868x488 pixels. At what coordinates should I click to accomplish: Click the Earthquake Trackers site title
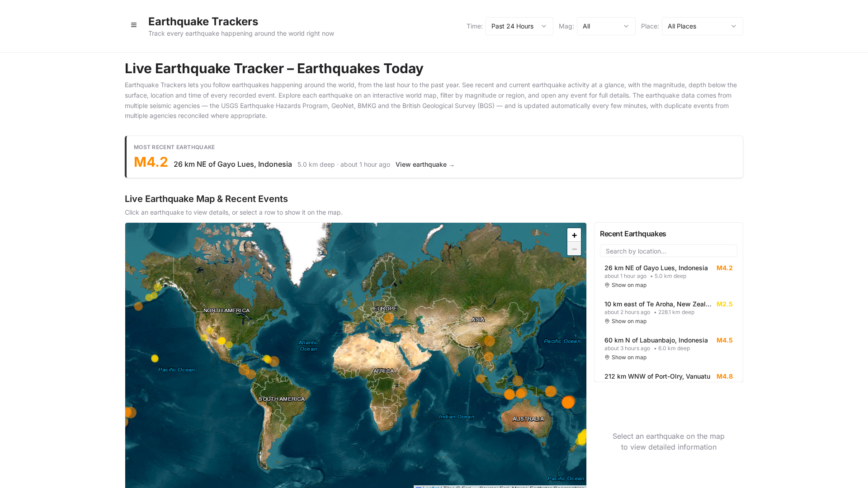[203, 21]
